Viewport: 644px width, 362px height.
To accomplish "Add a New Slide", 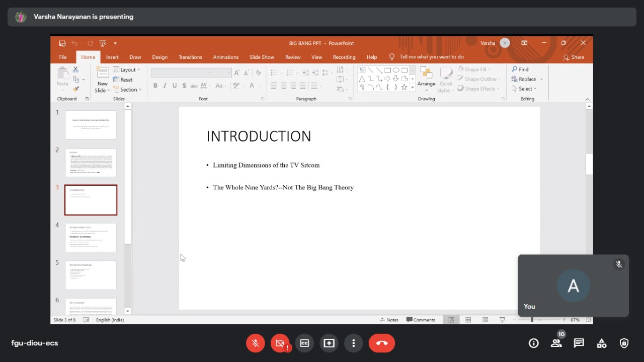I will point(103,80).
